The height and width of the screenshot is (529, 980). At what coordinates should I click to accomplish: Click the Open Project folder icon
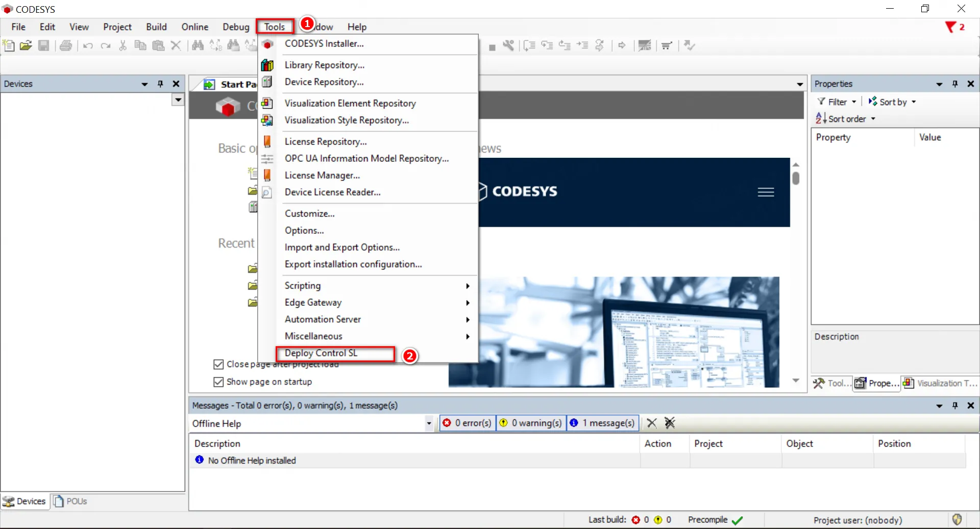click(x=26, y=45)
